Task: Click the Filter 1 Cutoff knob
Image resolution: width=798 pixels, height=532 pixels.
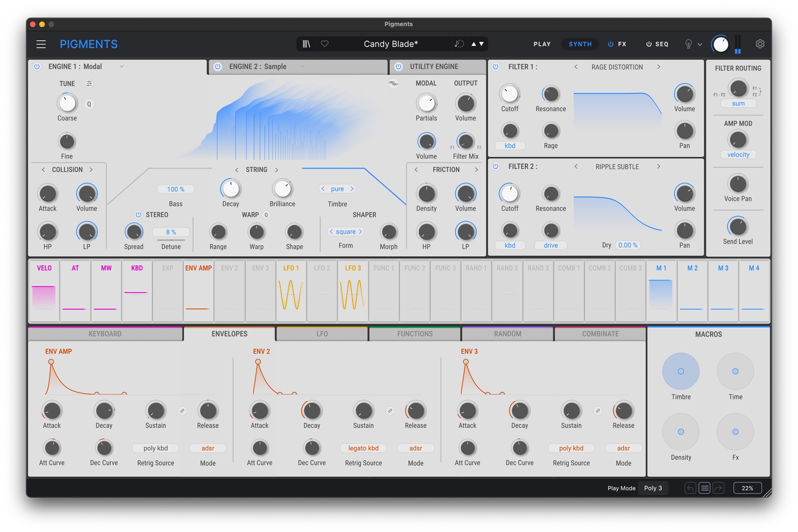Action: 510,94
